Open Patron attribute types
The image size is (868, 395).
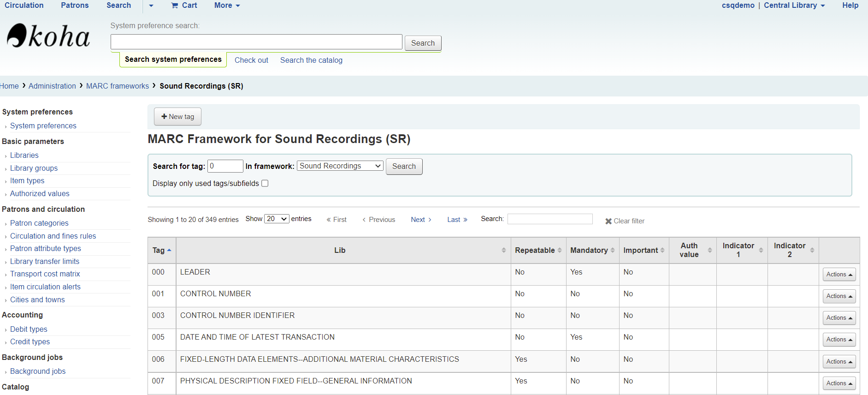tap(46, 249)
